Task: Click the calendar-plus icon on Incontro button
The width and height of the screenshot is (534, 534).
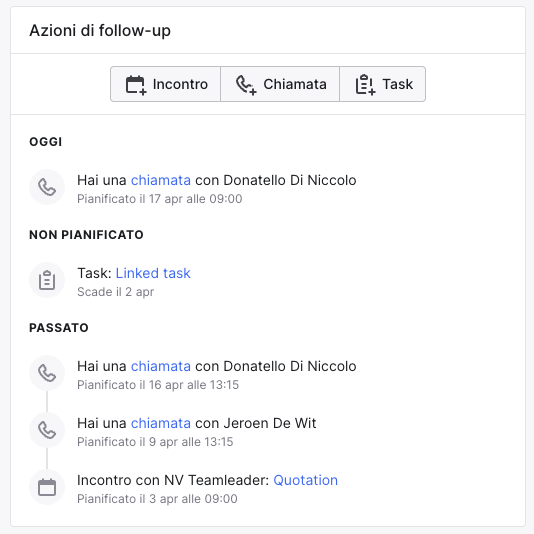Action: click(x=136, y=84)
